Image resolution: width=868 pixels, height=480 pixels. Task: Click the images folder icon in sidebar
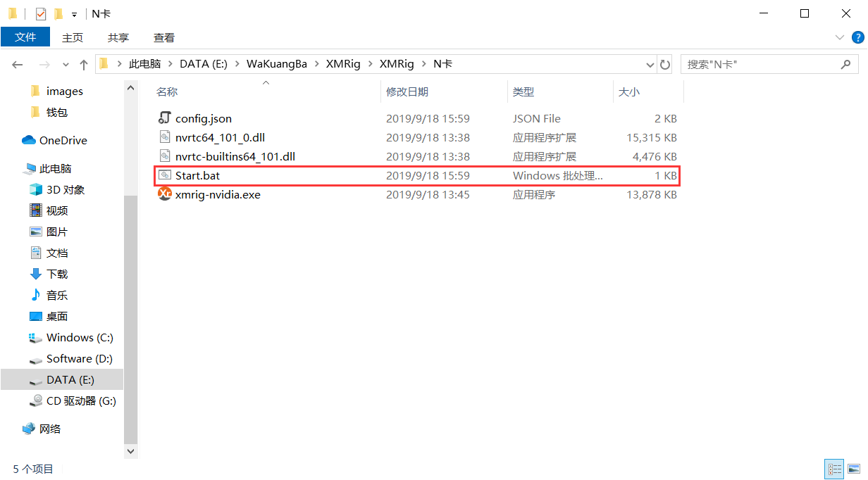[x=35, y=91]
